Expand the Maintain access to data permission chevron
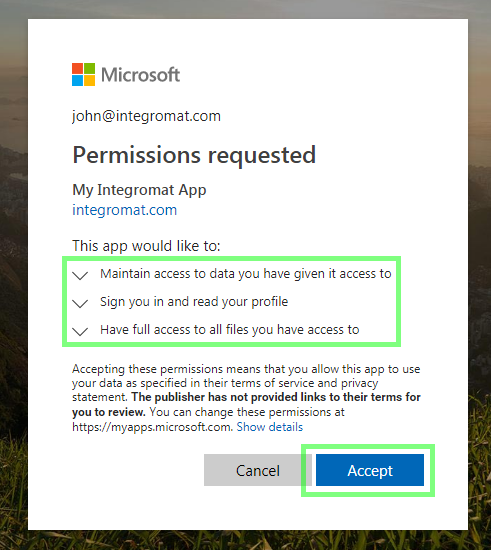Screen dimensions: 491x550 click(80, 275)
